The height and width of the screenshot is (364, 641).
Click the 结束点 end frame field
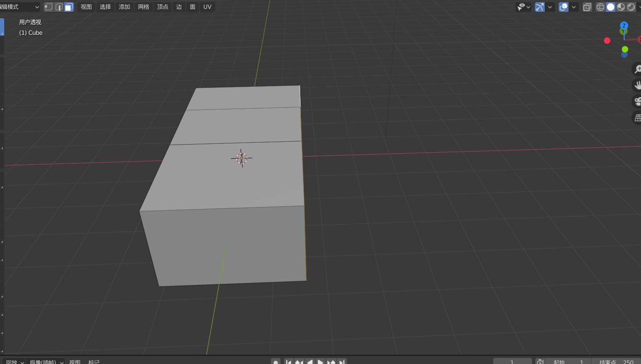click(616, 361)
